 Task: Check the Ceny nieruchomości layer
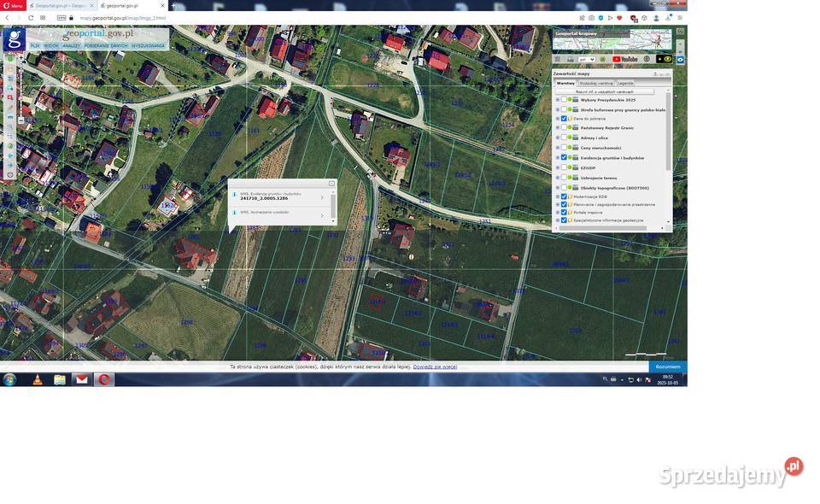pos(564,148)
